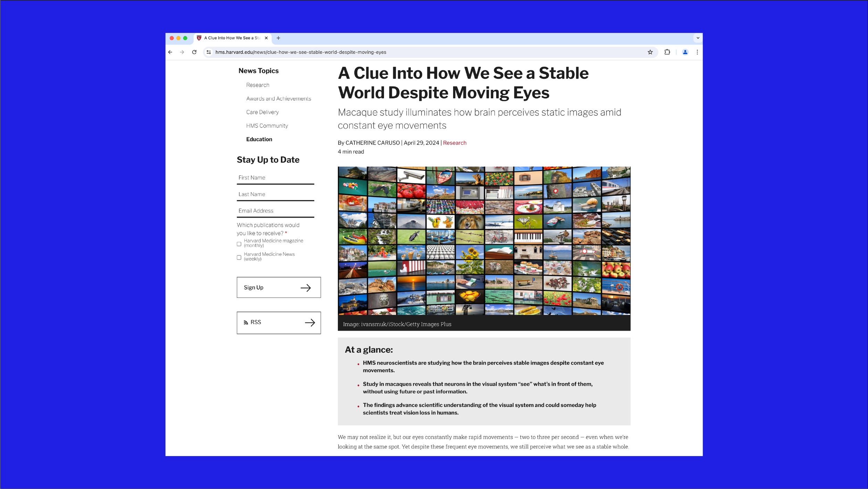
Task: Open the three-dot browser menu
Action: tap(697, 52)
